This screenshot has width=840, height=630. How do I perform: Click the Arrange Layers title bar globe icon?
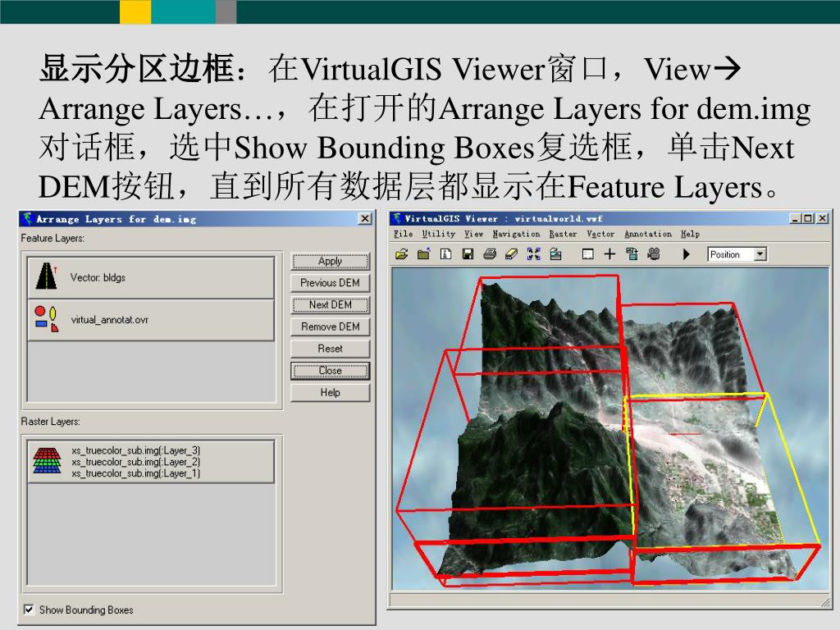[29, 218]
